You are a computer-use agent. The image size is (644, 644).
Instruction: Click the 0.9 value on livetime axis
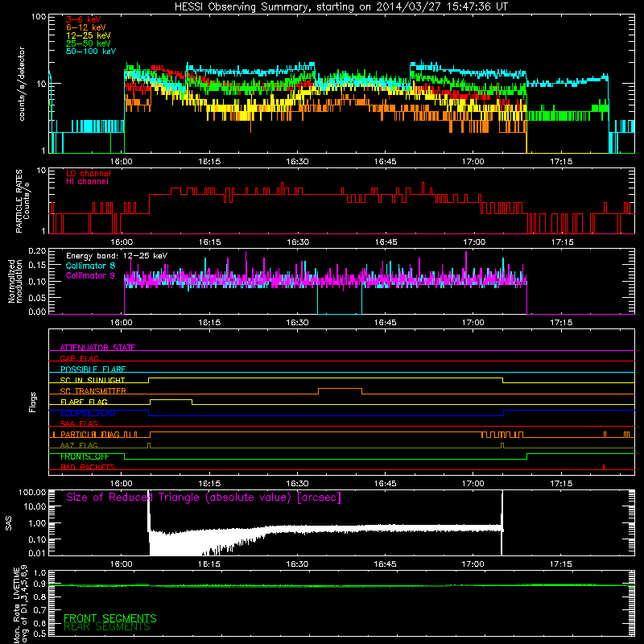click(x=40, y=584)
